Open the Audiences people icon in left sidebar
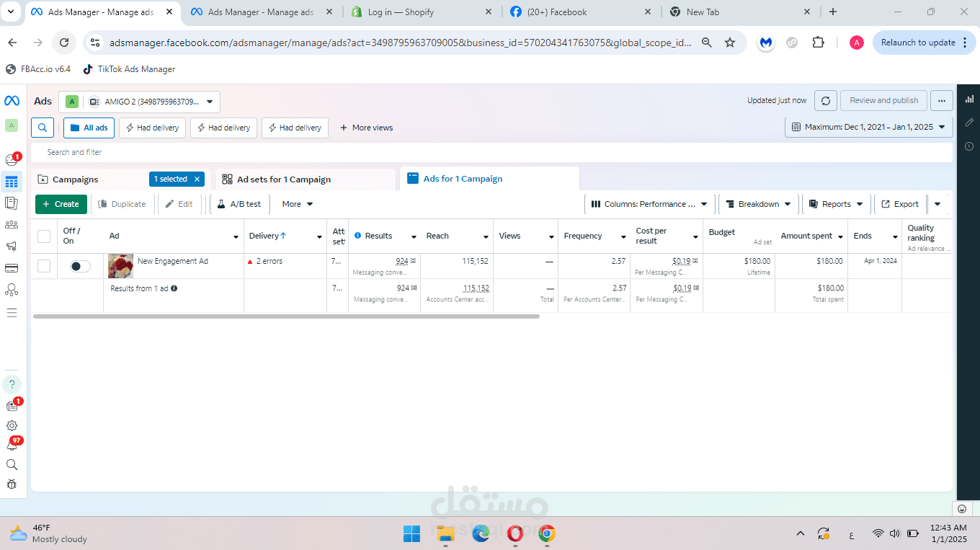 coord(12,225)
